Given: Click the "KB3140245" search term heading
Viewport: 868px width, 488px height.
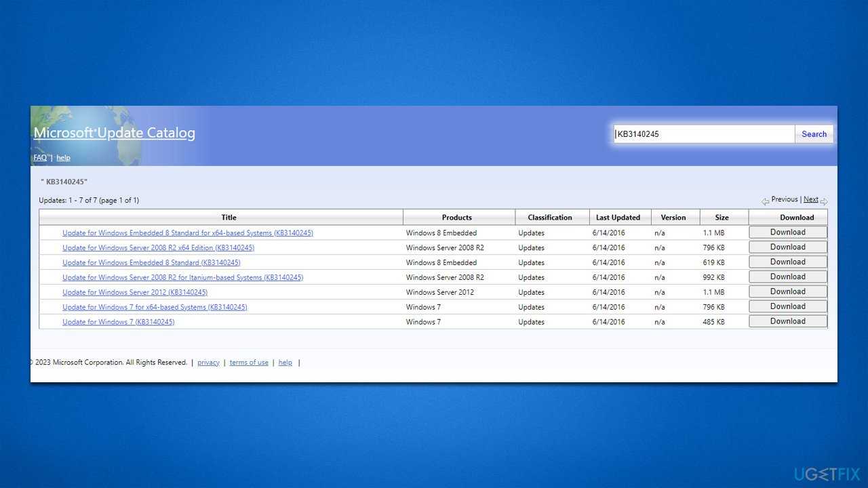Looking at the screenshot, I should click(64, 182).
